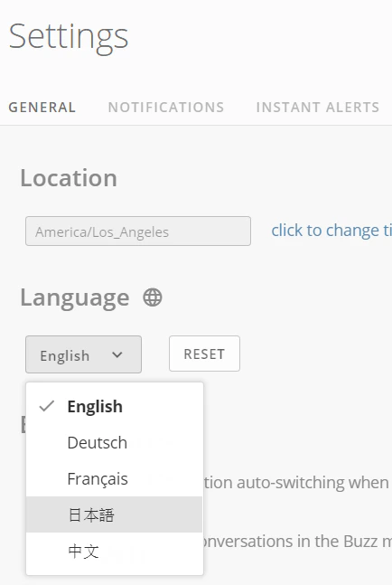Open the General settings tab
Image resolution: width=392 pixels, height=585 pixels.
click(x=42, y=108)
